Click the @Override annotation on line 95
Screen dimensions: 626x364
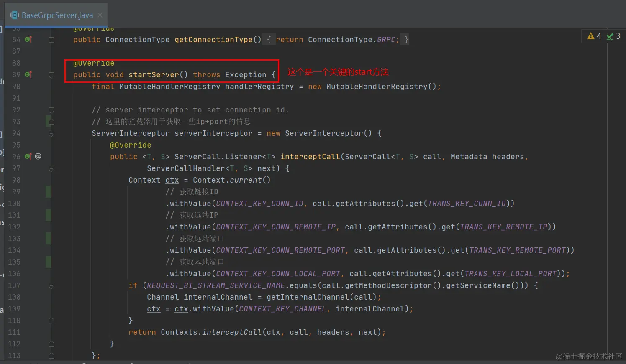pos(131,145)
